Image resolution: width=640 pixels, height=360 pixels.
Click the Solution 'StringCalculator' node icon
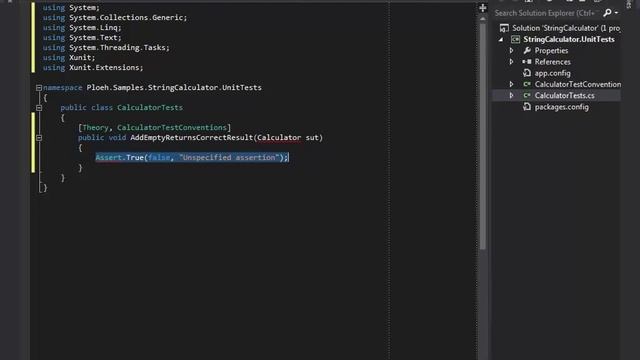coord(504,28)
